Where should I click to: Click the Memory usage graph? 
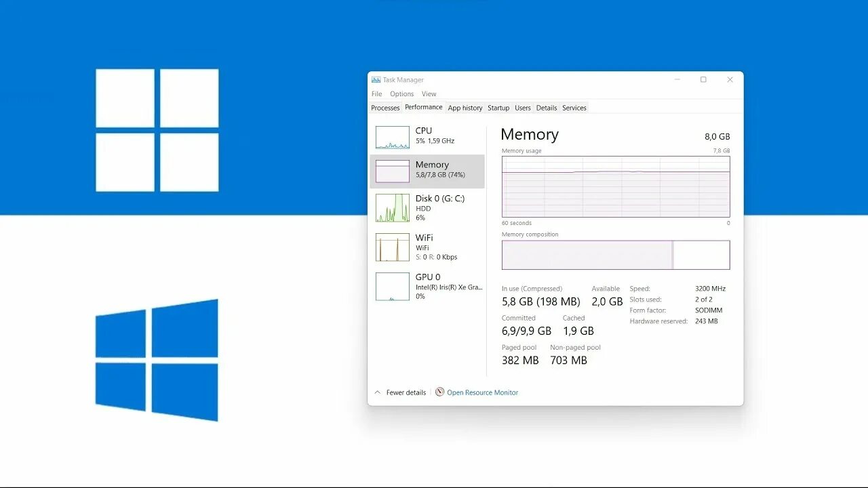pyautogui.click(x=616, y=186)
